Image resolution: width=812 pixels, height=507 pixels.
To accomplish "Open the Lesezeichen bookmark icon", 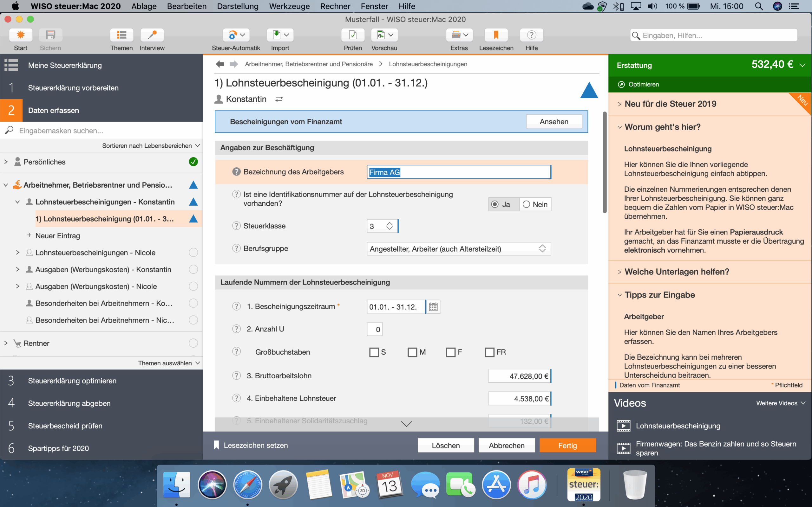I will point(496,35).
